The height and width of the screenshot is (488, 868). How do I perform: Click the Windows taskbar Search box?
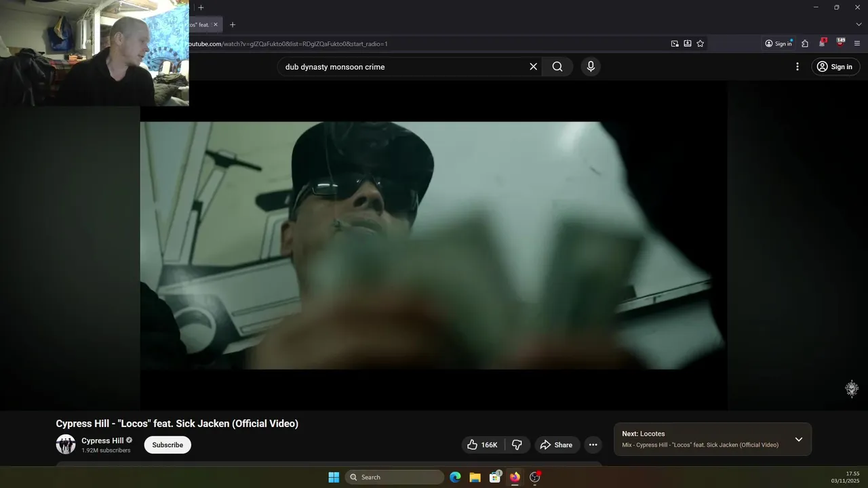point(394,477)
